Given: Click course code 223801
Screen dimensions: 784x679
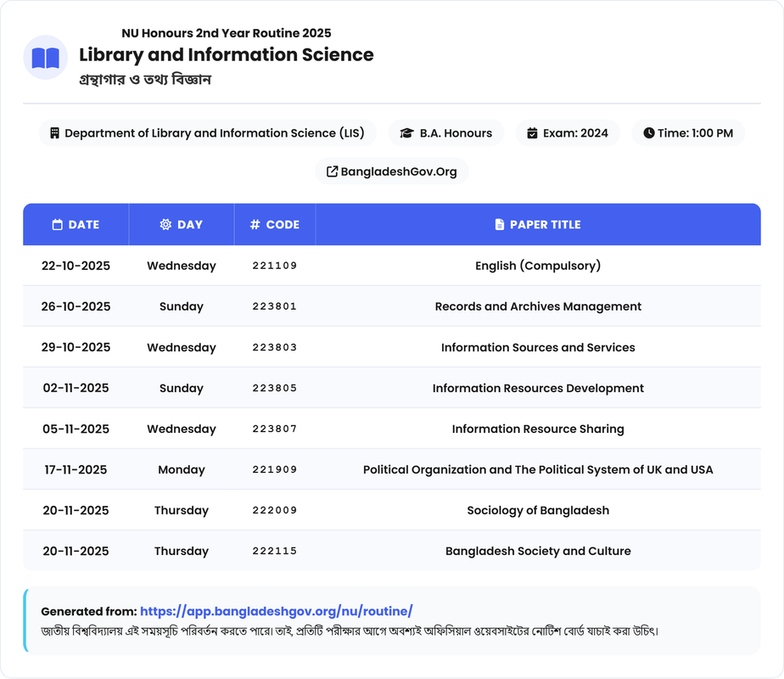Looking at the screenshot, I should (x=275, y=306).
